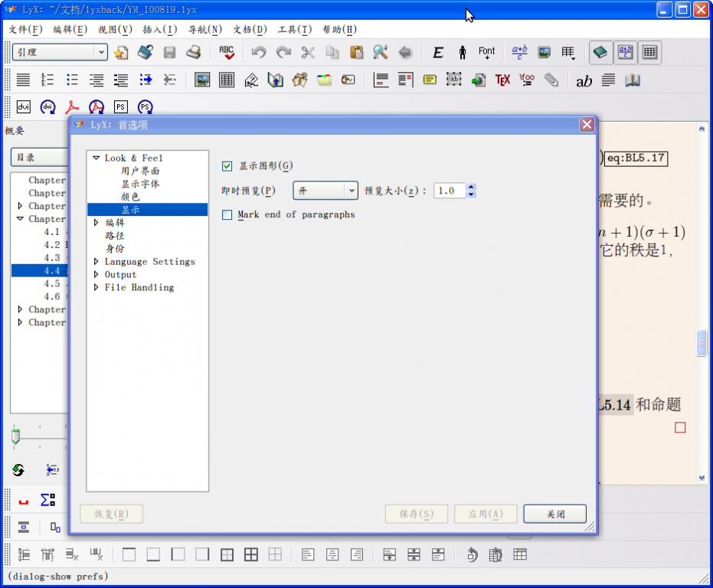713x588 pixels.
Task: Enable Mark end of paragraphs checkbox
Action: point(227,215)
